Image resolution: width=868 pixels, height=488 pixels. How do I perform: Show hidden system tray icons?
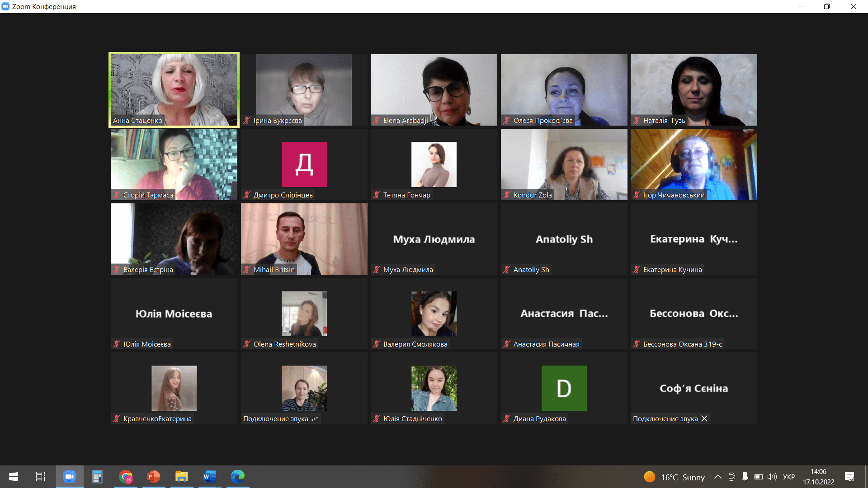tap(717, 477)
